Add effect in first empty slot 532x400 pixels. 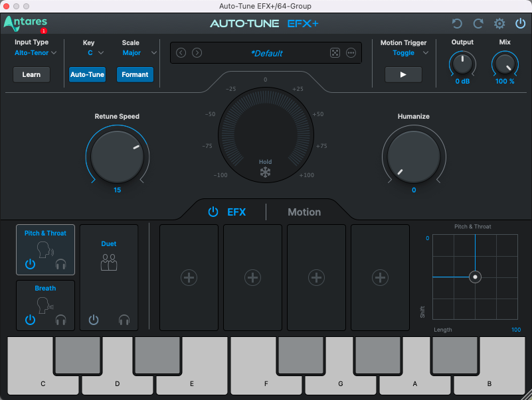point(189,278)
